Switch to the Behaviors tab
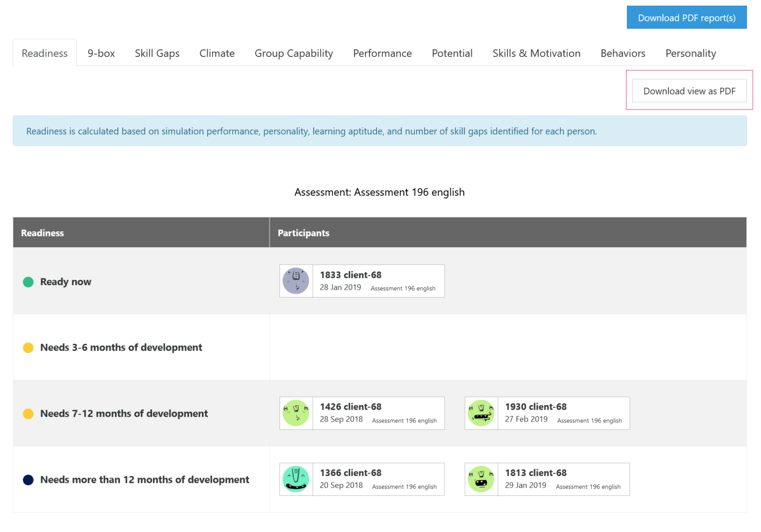Screen dimensions: 761x532 pyautogui.click(x=623, y=53)
